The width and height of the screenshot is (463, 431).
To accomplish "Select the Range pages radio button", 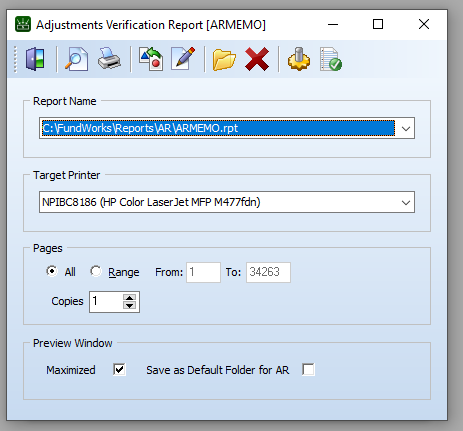I will coord(96,271).
